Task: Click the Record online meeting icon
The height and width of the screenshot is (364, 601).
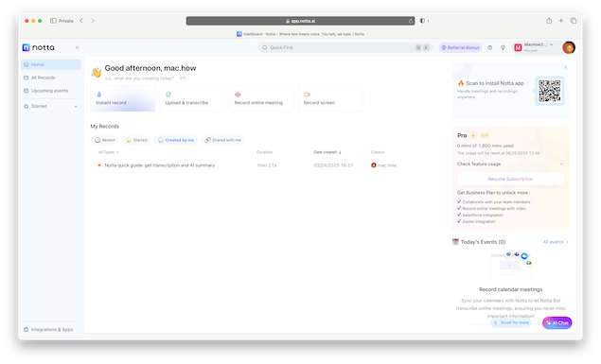Action: (238, 95)
